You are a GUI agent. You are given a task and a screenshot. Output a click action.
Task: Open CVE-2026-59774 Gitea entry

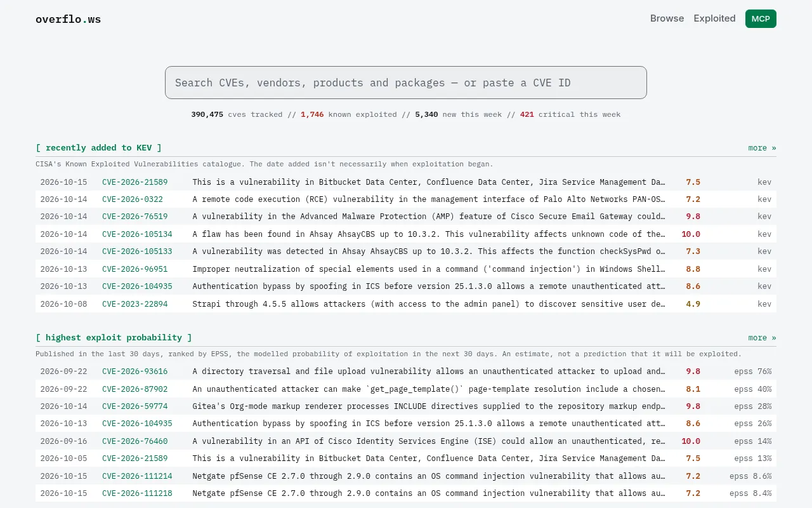135,406
